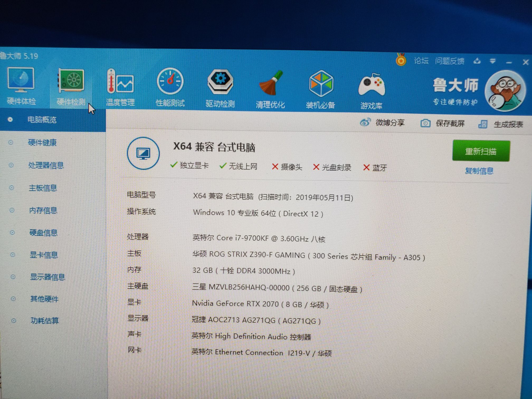Click the 无线上网 check status
The image size is (532, 399).
click(x=238, y=166)
